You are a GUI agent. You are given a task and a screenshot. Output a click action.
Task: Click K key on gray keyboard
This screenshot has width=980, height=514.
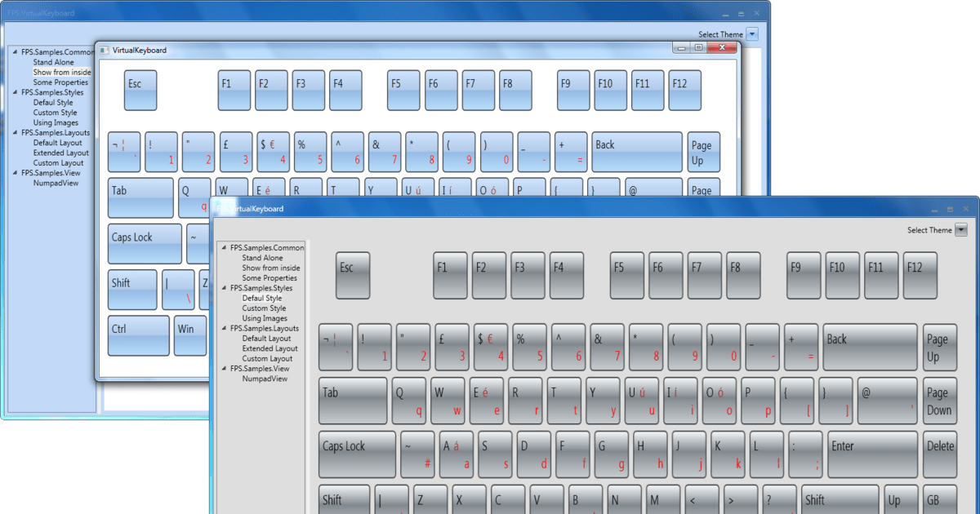[x=727, y=454]
